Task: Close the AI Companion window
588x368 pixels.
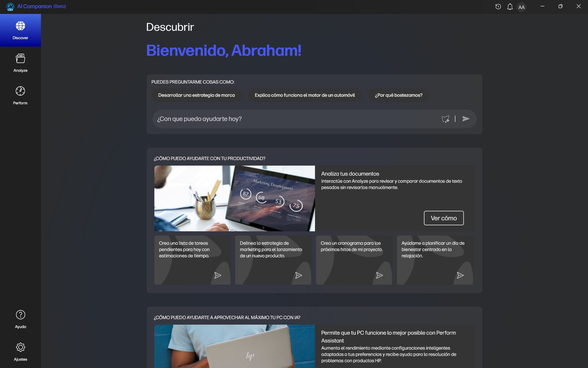Action: pyautogui.click(x=579, y=6)
